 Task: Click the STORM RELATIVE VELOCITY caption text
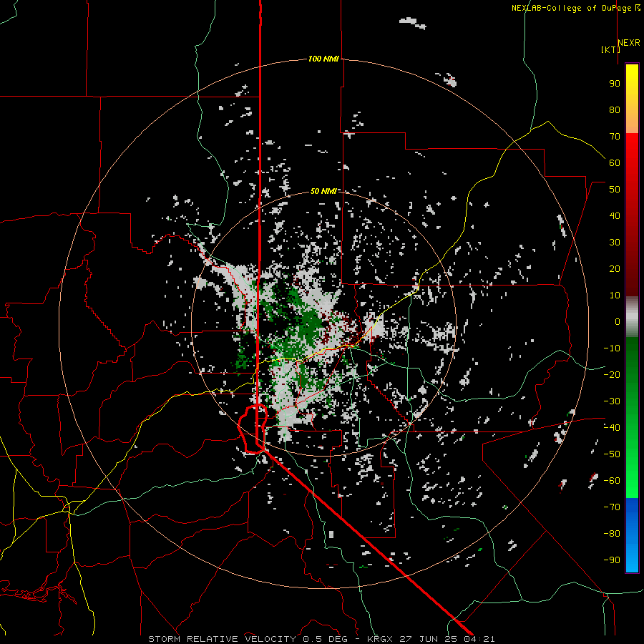pos(222,639)
